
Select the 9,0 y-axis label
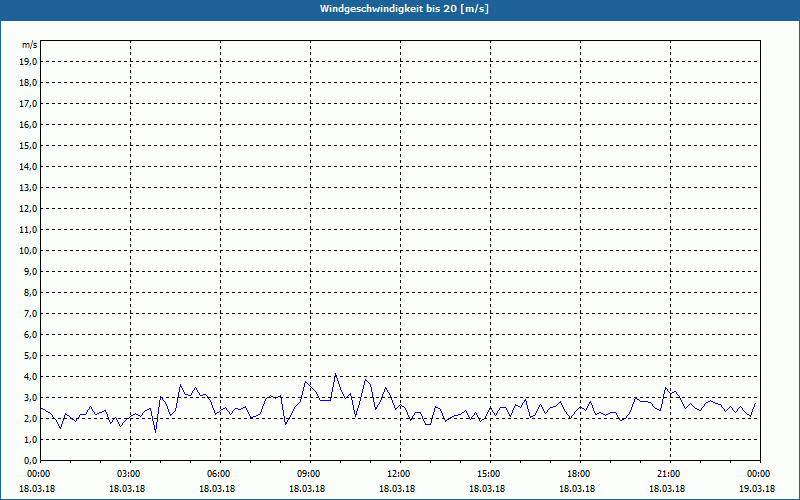coord(31,271)
